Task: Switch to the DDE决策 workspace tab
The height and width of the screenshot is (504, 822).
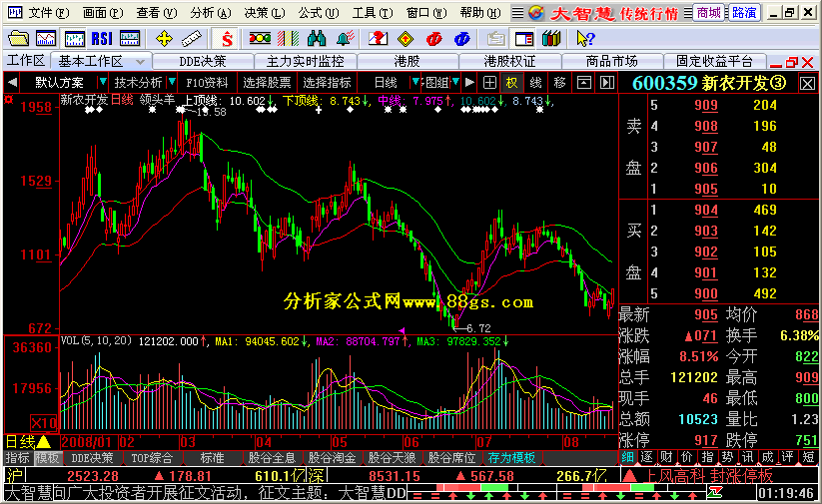Action: pyautogui.click(x=203, y=61)
